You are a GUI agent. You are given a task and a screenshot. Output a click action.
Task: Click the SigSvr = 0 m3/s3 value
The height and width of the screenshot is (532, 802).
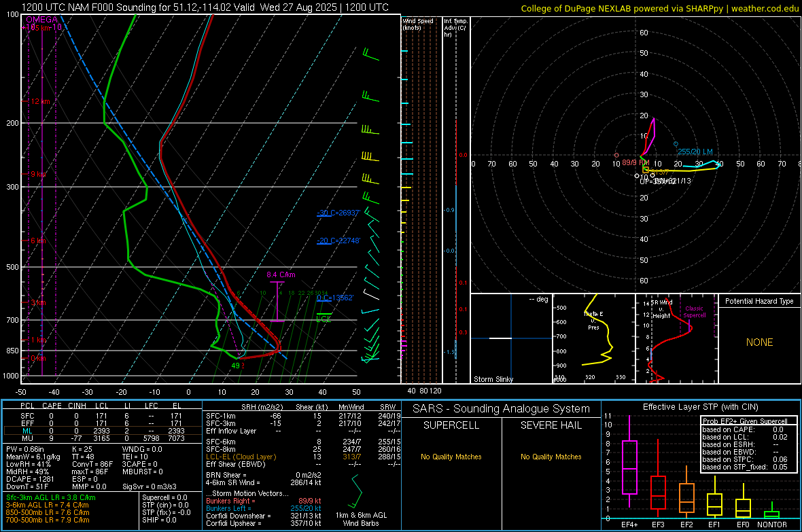[150, 487]
